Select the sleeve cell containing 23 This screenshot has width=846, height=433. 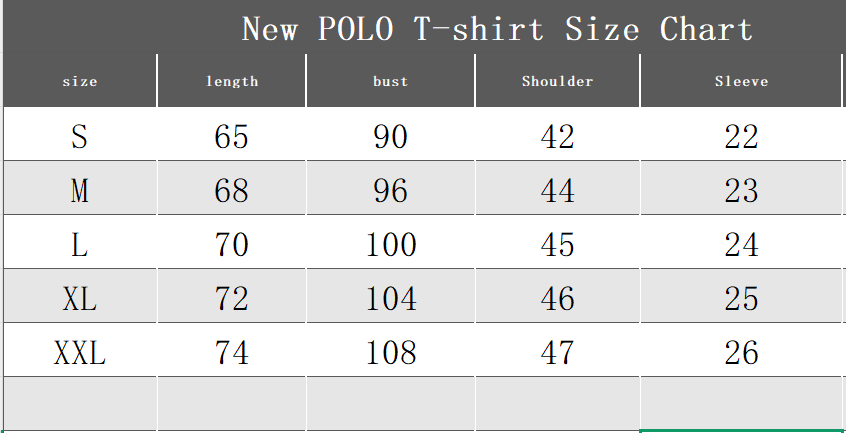(741, 190)
